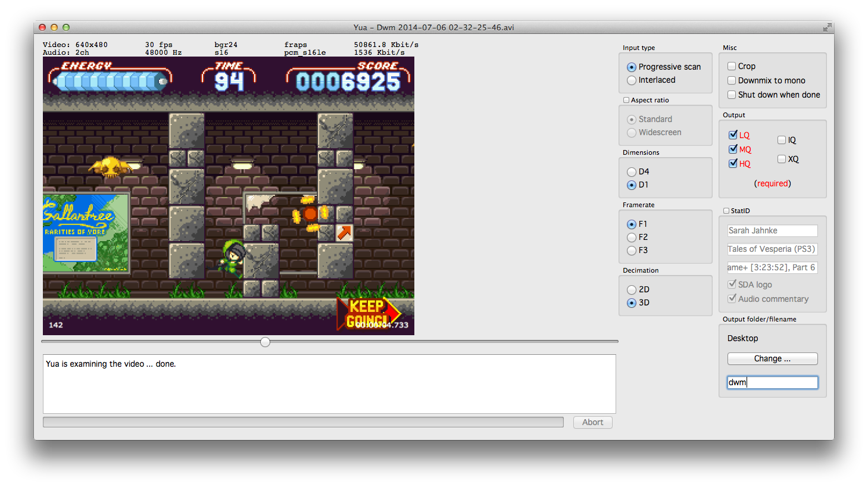The image size is (868, 487).
Task: Click the video seek slider handle
Action: [266, 342]
